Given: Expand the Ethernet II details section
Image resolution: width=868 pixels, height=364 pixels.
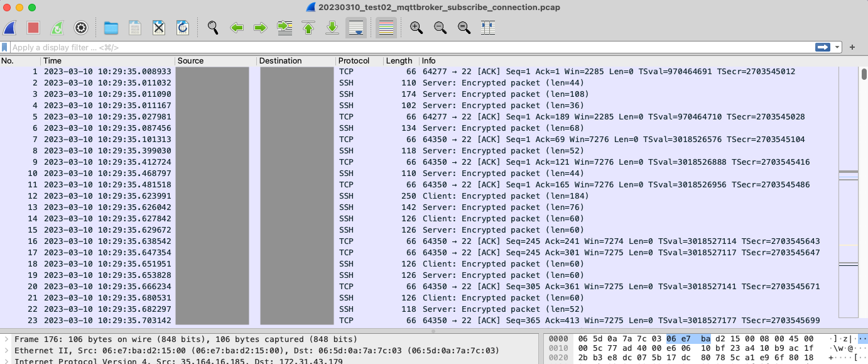Looking at the screenshot, I should coord(5,351).
